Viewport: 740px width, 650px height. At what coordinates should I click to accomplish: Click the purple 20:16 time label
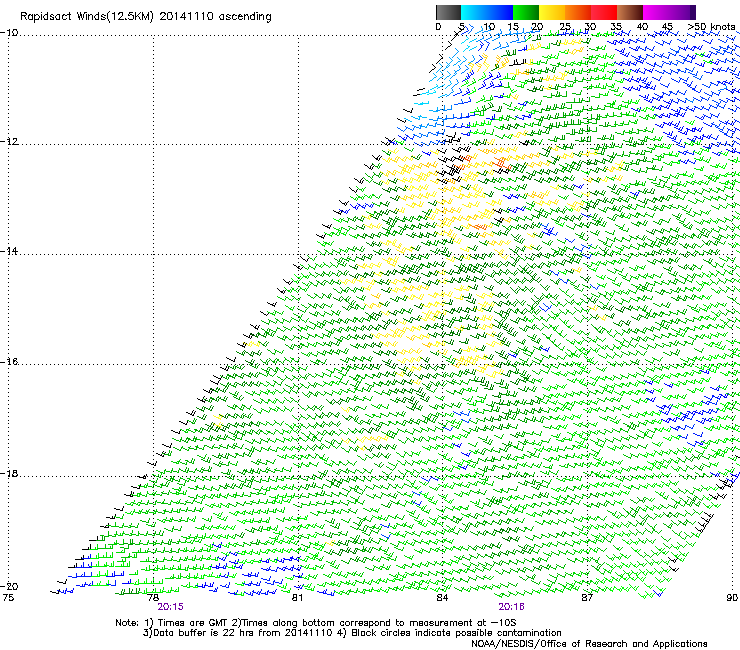point(512,607)
